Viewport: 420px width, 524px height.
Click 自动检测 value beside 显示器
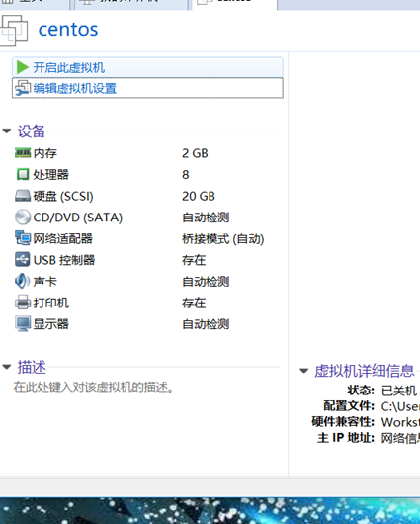point(206,324)
